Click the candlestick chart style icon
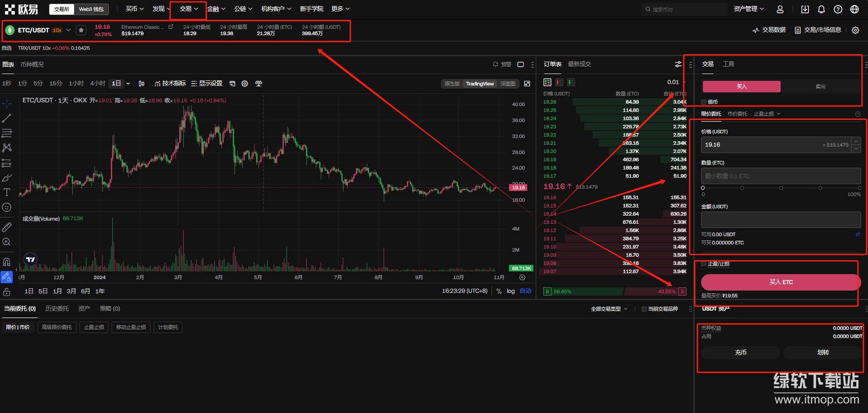Image resolution: width=868 pixels, height=413 pixels. coord(141,84)
